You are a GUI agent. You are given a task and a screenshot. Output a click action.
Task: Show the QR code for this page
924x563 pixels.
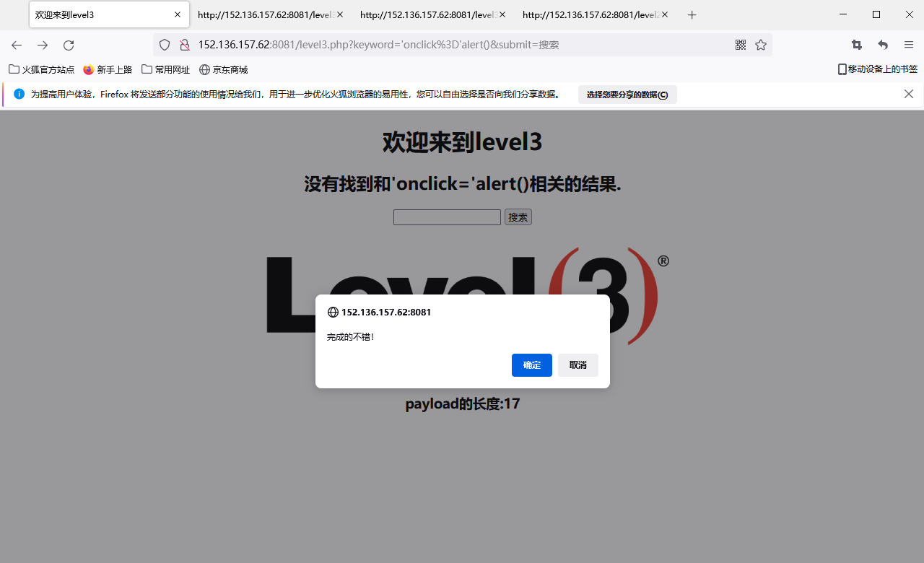coord(741,45)
